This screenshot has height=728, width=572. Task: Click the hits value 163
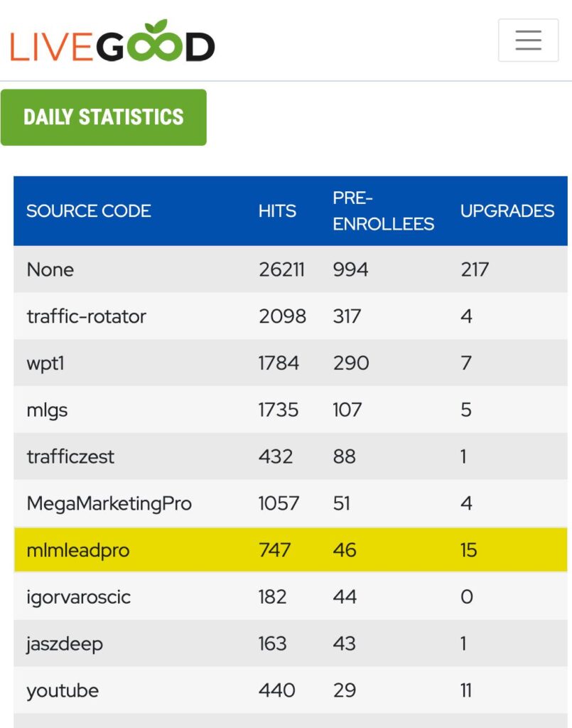[272, 644]
